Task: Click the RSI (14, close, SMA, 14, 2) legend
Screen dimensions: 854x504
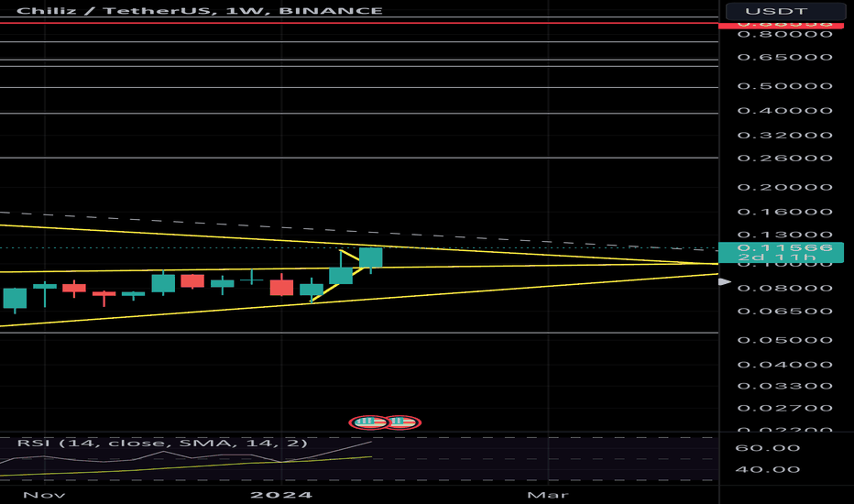Action: tap(162, 443)
